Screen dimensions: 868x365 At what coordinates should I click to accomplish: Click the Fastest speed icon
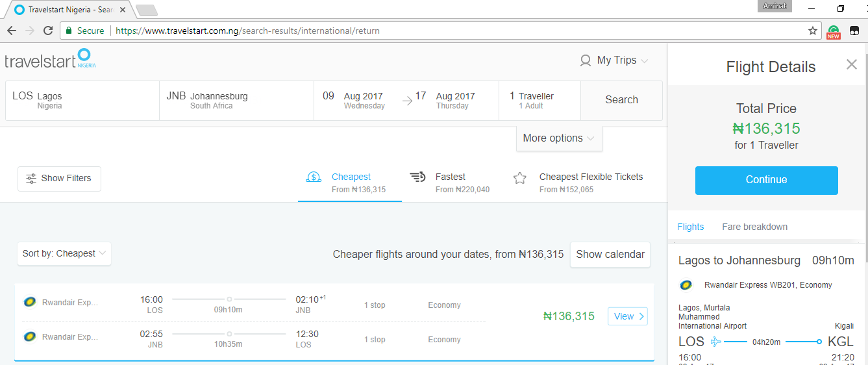pos(417,177)
